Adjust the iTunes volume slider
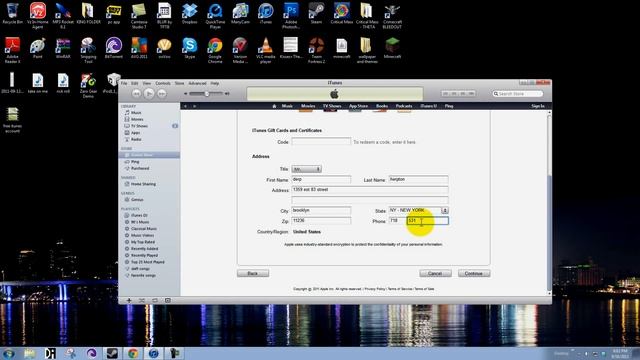The image size is (640, 360). point(207,94)
